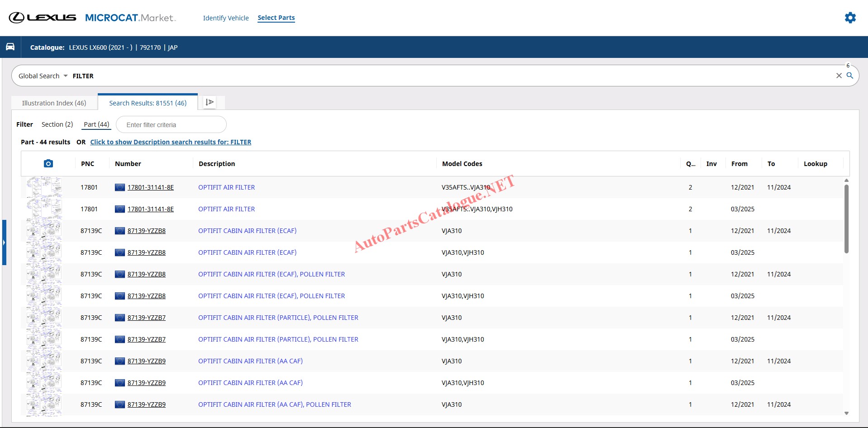Image resolution: width=868 pixels, height=428 pixels.
Task: Click in the Enter filter criteria field
Action: pyautogui.click(x=171, y=125)
